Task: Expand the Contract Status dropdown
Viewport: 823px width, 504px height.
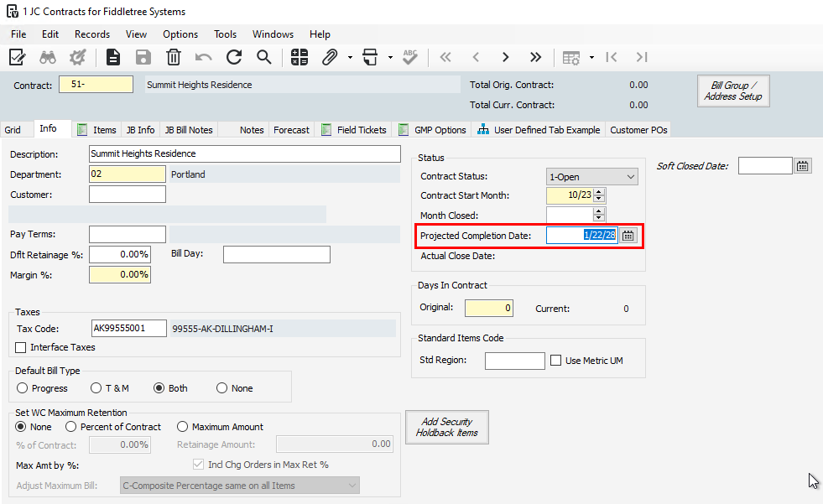Action: point(630,177)
